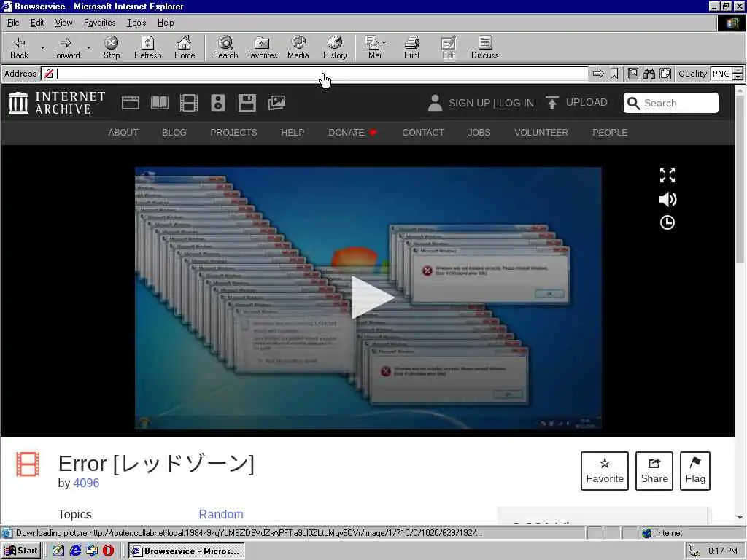Click the UPLOAD link
The height and width of the screenshot is (560, 747).
(577, 102)
